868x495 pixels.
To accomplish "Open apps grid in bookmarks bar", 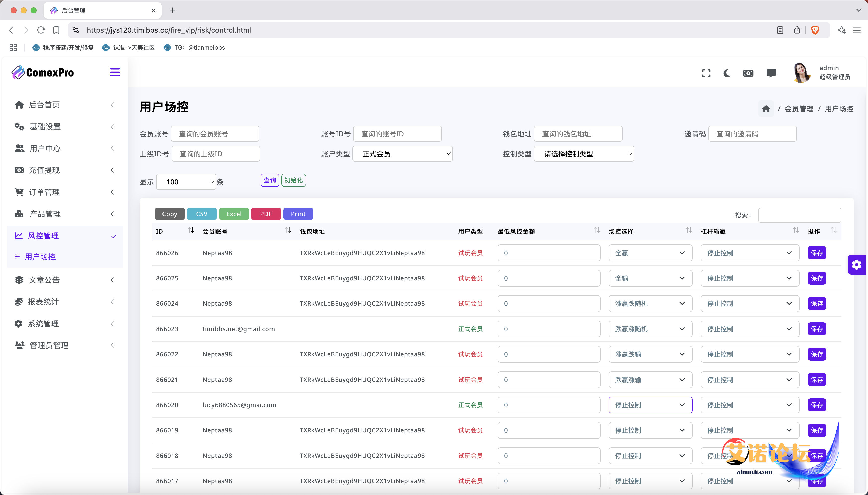I will 13,48.
